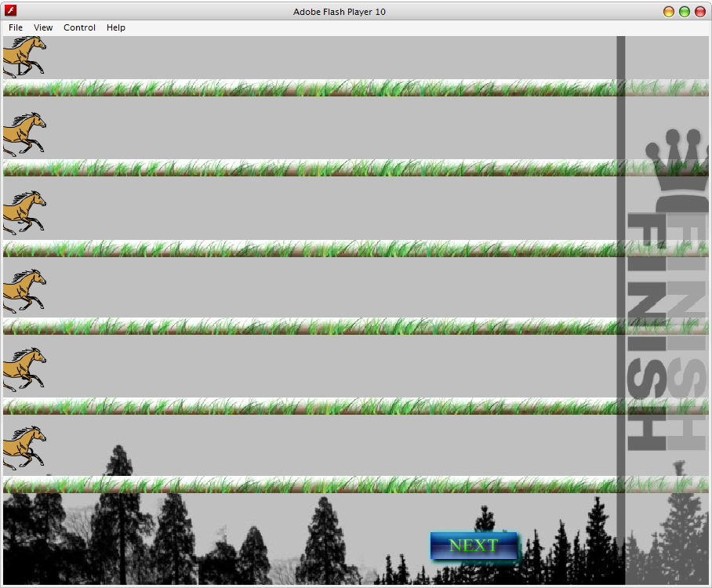Open the File menu

coord(16,27)
